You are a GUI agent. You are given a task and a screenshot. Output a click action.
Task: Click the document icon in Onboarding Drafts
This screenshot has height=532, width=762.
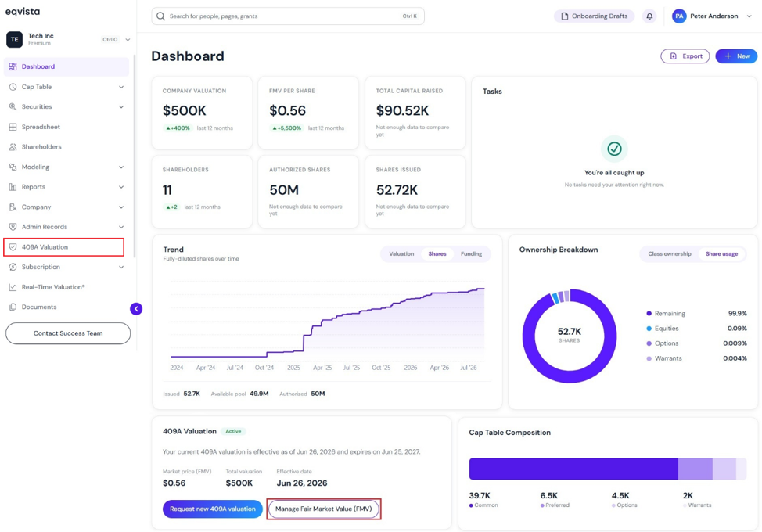[x=564, y=16]
